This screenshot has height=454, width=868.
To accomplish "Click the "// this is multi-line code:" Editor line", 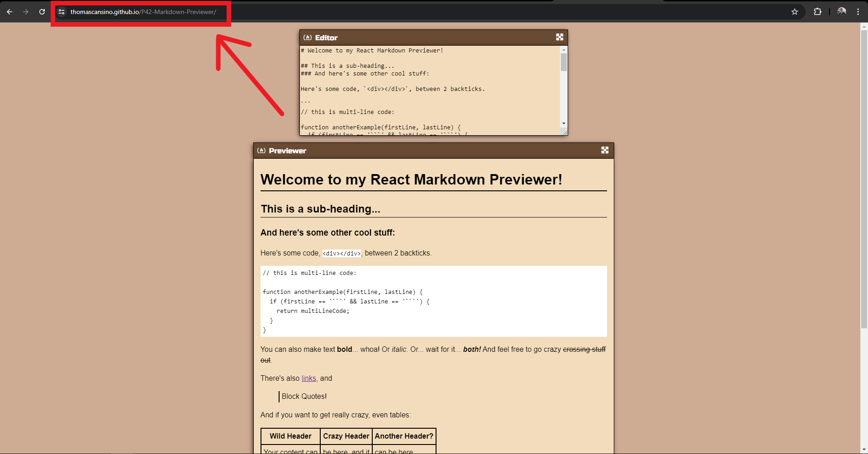I will (347, 112).
